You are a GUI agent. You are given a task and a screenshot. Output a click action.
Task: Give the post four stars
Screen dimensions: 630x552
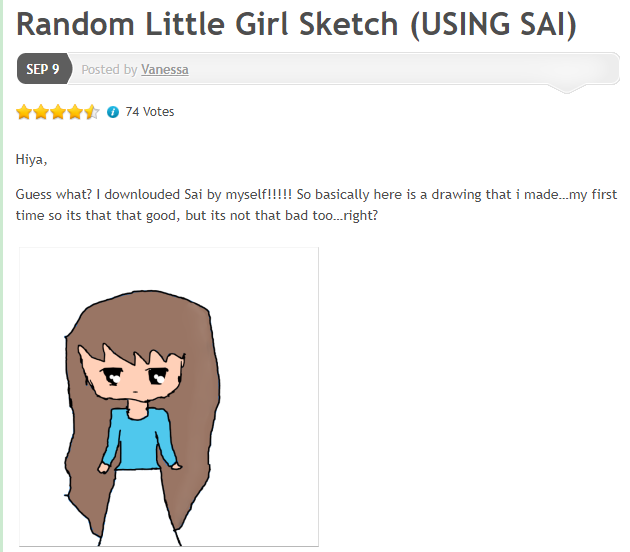click(75, 112)
